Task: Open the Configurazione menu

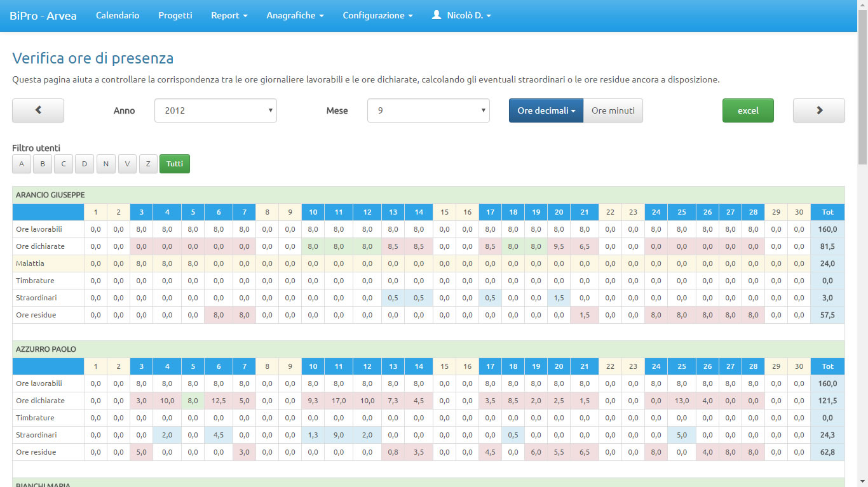Action: pos(377,15)
